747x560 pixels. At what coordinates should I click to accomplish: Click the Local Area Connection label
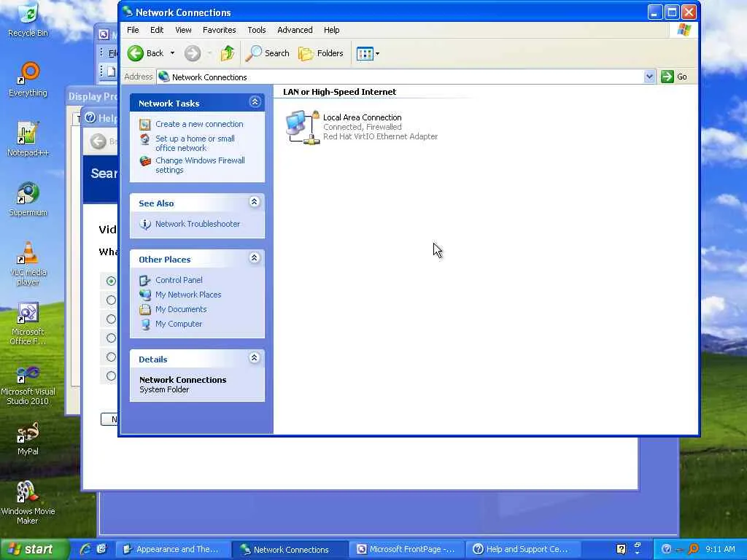(x=362, y=117)
